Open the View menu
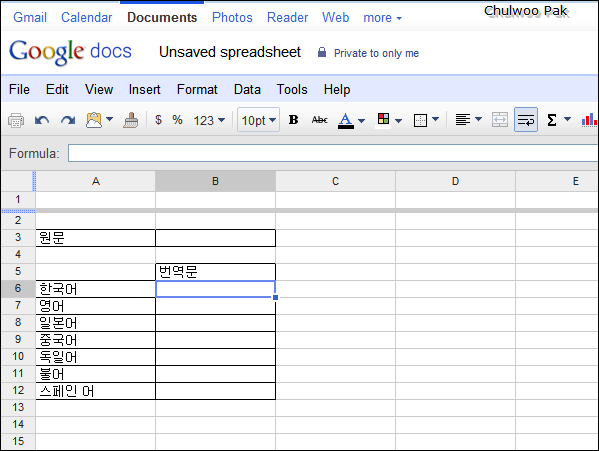This screenshot has width=599, height=451. tap(99, 89)
